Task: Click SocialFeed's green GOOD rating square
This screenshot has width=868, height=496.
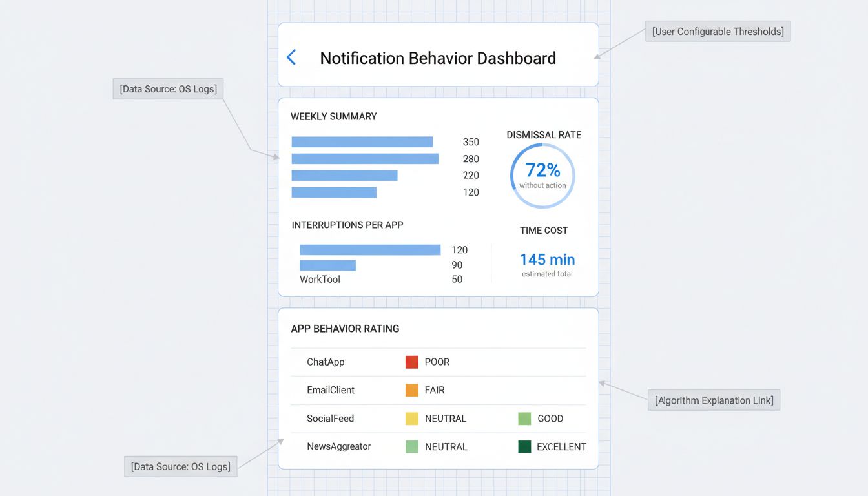Action: point(524,418)
